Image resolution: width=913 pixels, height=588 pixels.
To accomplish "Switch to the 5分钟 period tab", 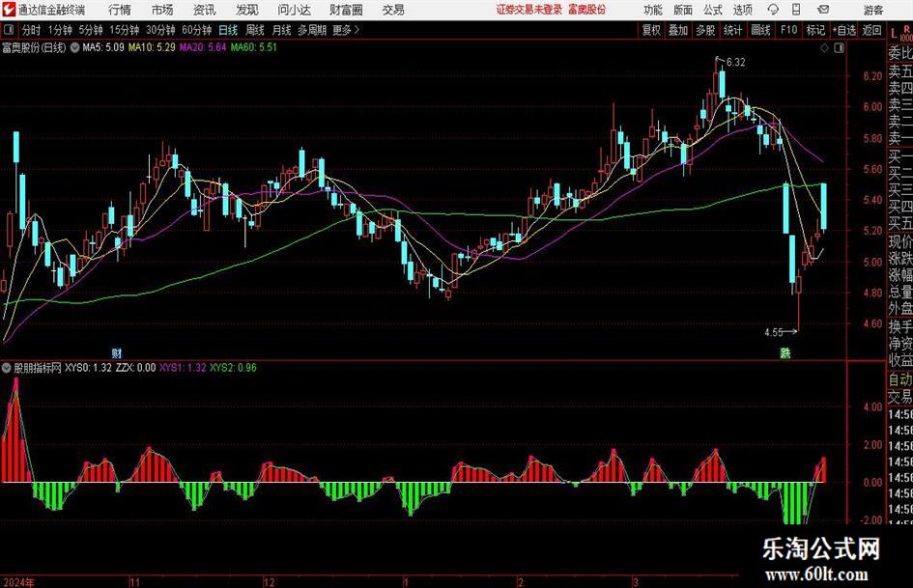I will click(x=90, y=30).
